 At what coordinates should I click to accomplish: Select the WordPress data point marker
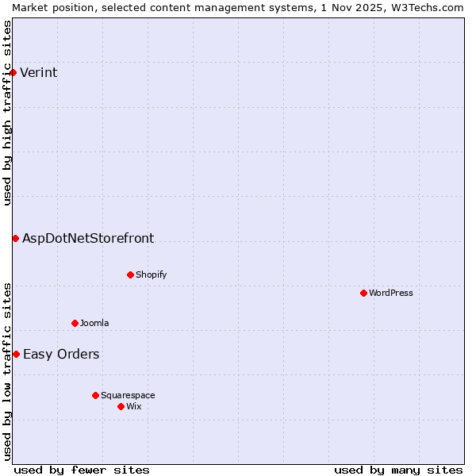click(363, 294)
